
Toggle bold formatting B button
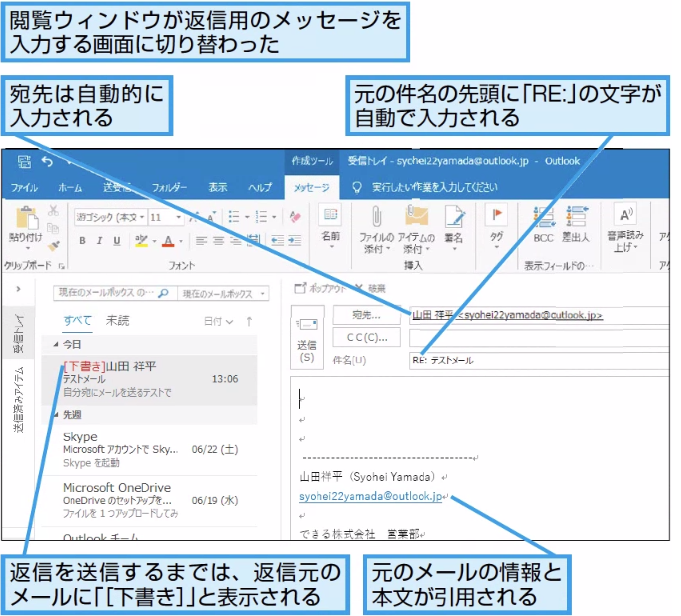pyautogui.click(x=82, y=241)
